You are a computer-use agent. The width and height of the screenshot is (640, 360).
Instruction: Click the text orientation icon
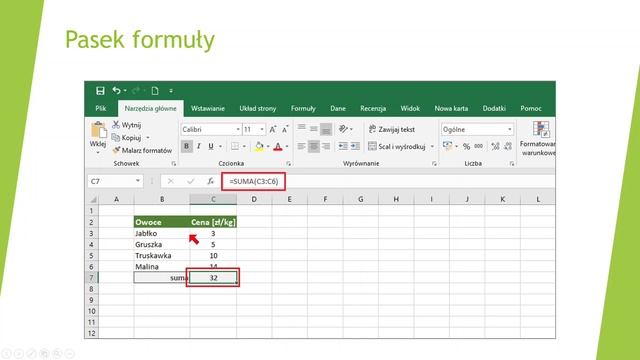pos(343,129)
